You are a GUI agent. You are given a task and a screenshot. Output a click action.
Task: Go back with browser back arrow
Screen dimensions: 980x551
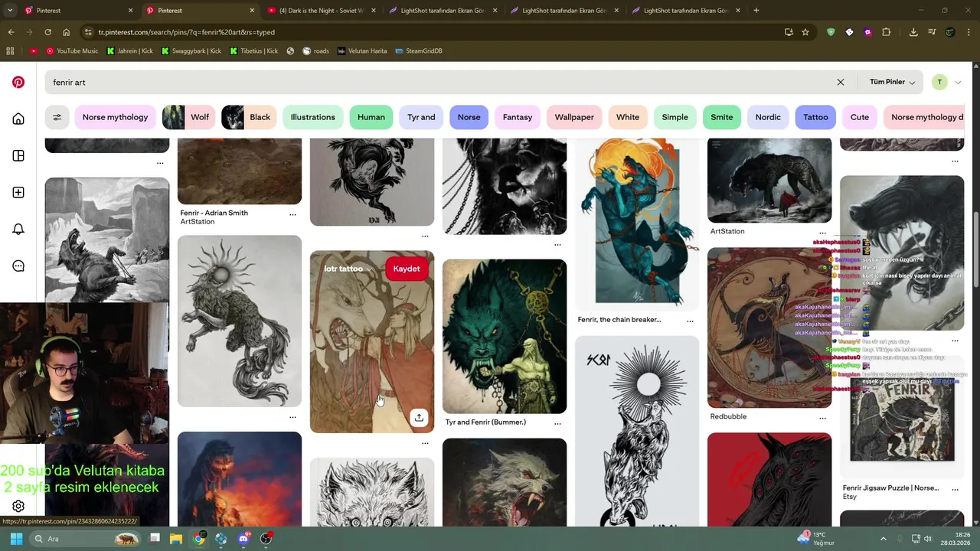tap(11, 32)
